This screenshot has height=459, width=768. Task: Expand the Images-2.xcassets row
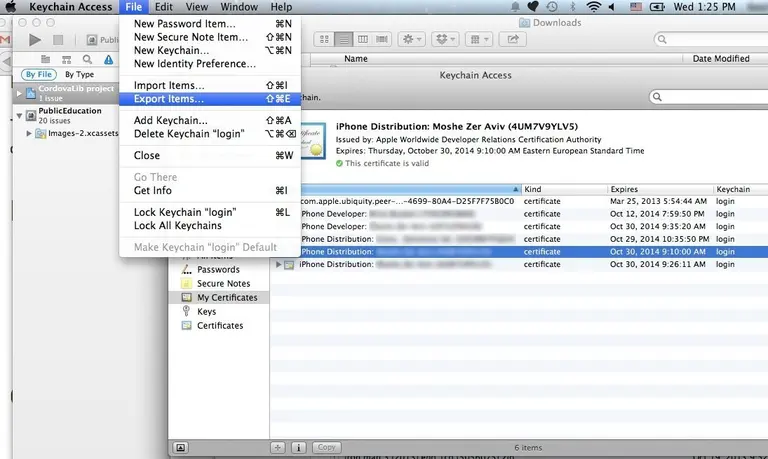29,133
